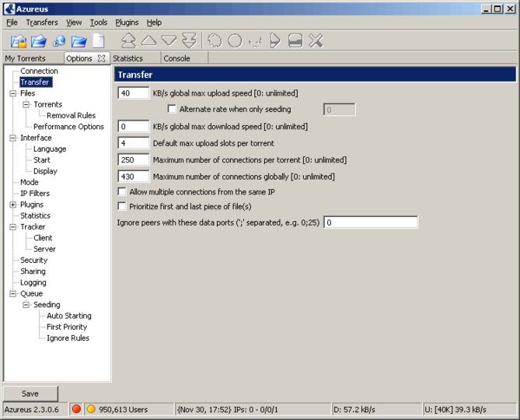Click the move up triangle icon

[x=149, y=40]
